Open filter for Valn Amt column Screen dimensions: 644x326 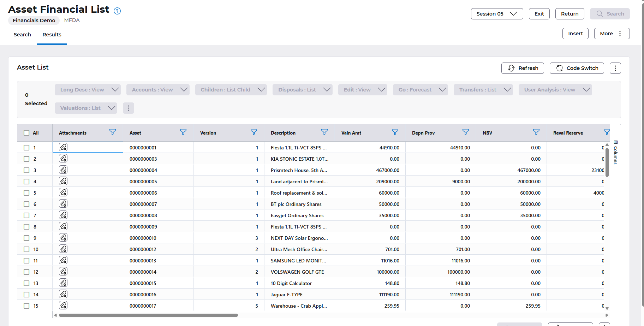click(x=395, y=132)
